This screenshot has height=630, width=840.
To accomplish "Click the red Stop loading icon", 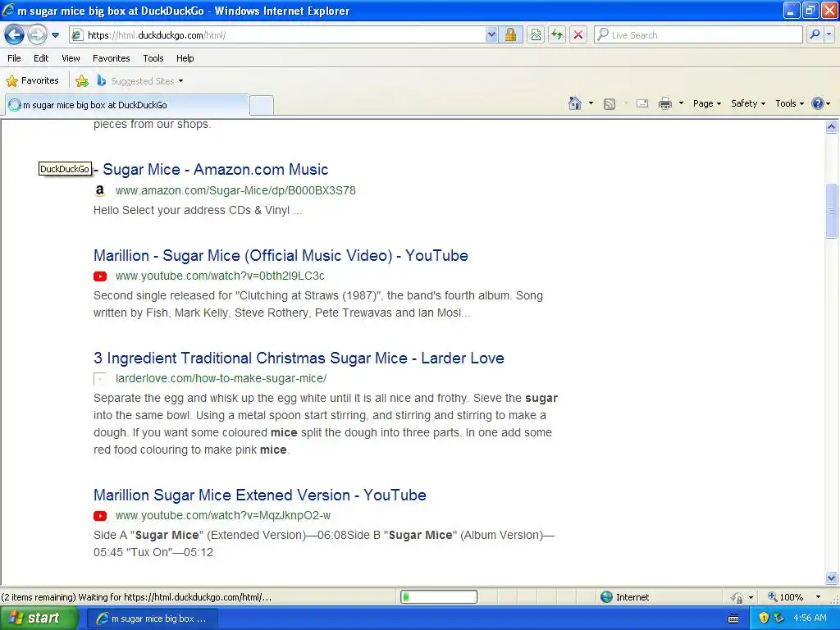I will point(578,35).
